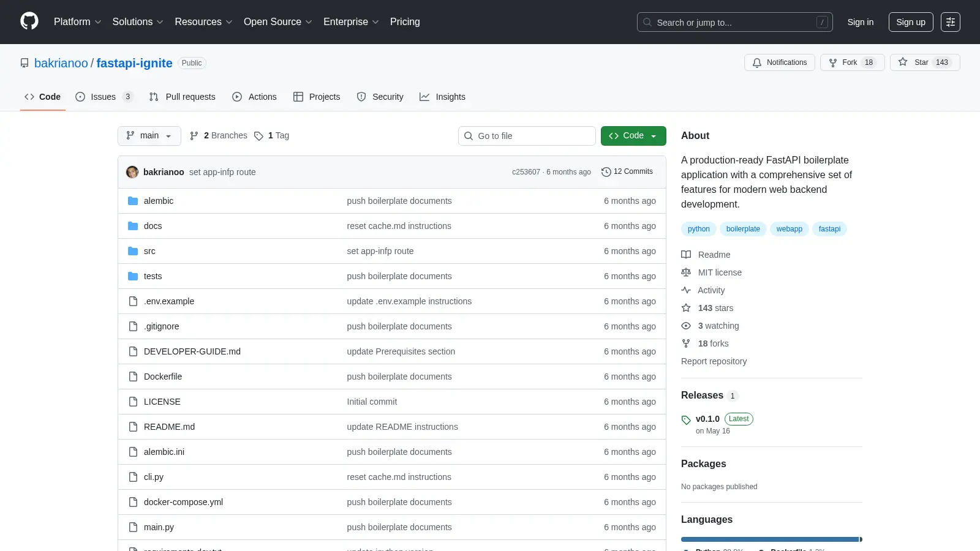Click the book icon beside Readme
This screenshot has width=980, height=551.
tap(686, 255)
